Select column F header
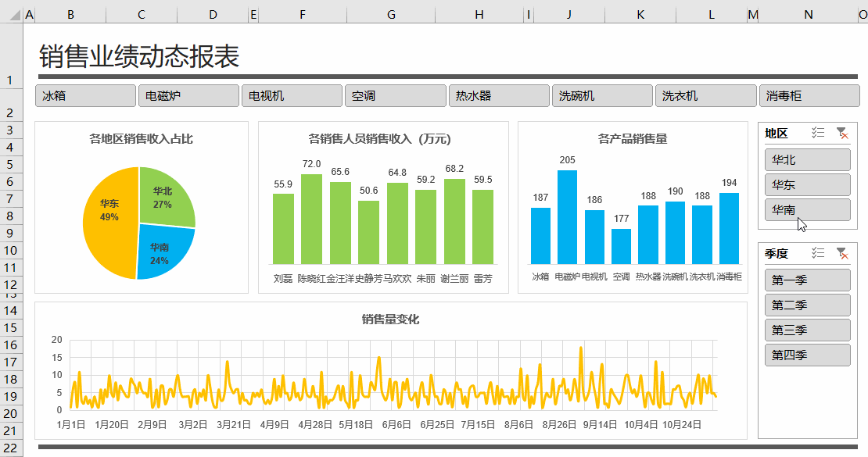This screenshot has width=868, height=457. tap(303, 15)
